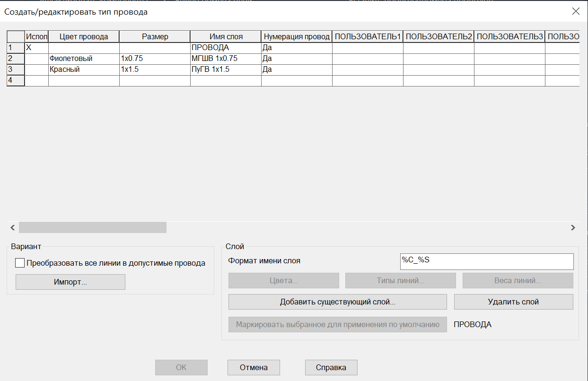Click the 'ПРОВОДА' layer name cell
Image resolution: width=588 pixels, height=381 pixels.
(x=226, y=48)
